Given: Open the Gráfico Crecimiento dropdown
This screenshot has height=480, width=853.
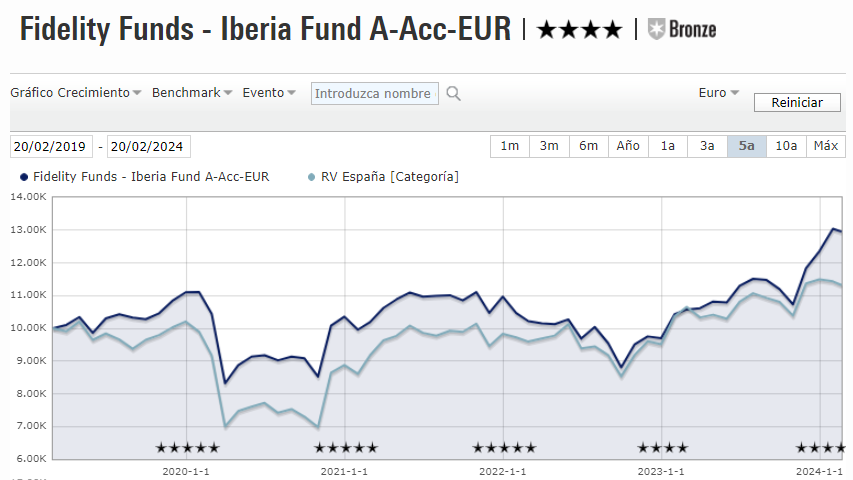Looking at the screenshot, I should 76,93.
